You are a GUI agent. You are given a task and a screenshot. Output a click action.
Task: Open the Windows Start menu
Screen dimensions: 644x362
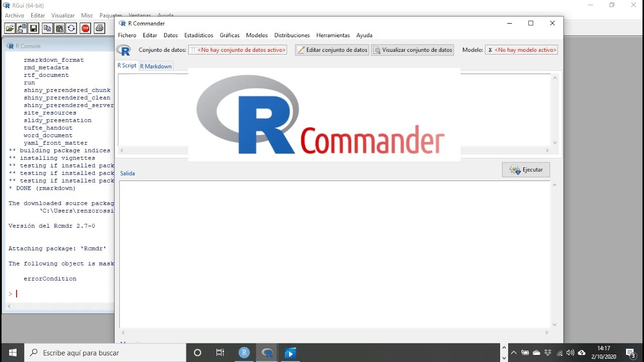pyautogui.click(x=12, y=352)
